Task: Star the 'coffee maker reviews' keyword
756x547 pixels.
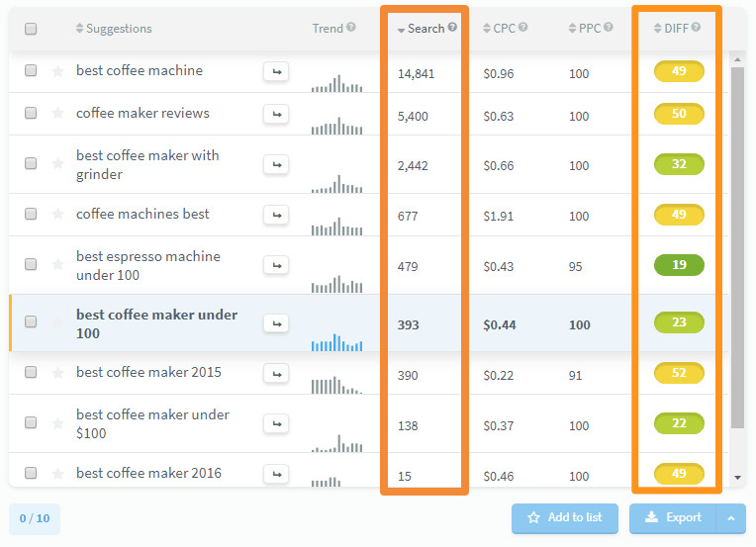Action: [57, 114]
